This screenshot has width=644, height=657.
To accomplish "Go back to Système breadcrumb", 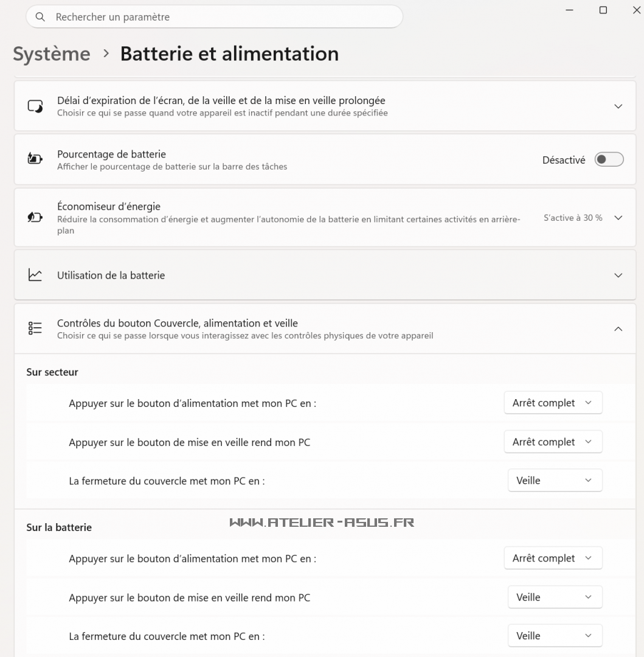I will coord(52,54).
